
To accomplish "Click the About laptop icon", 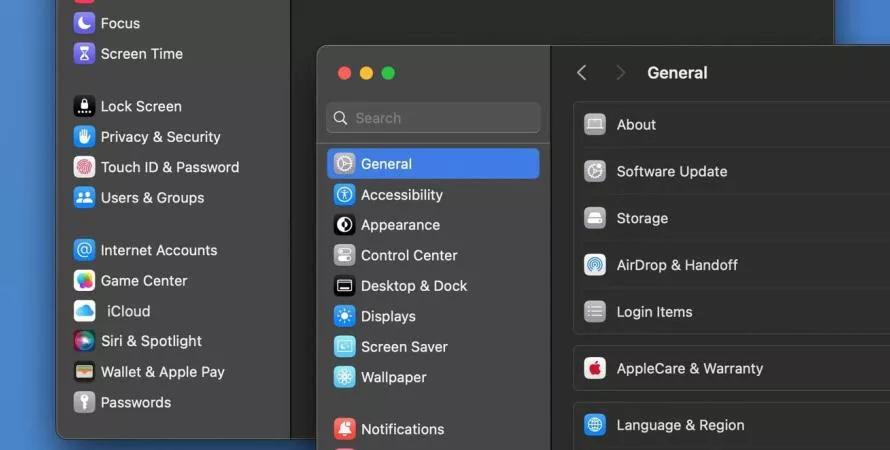I will (x=595, y=124).
